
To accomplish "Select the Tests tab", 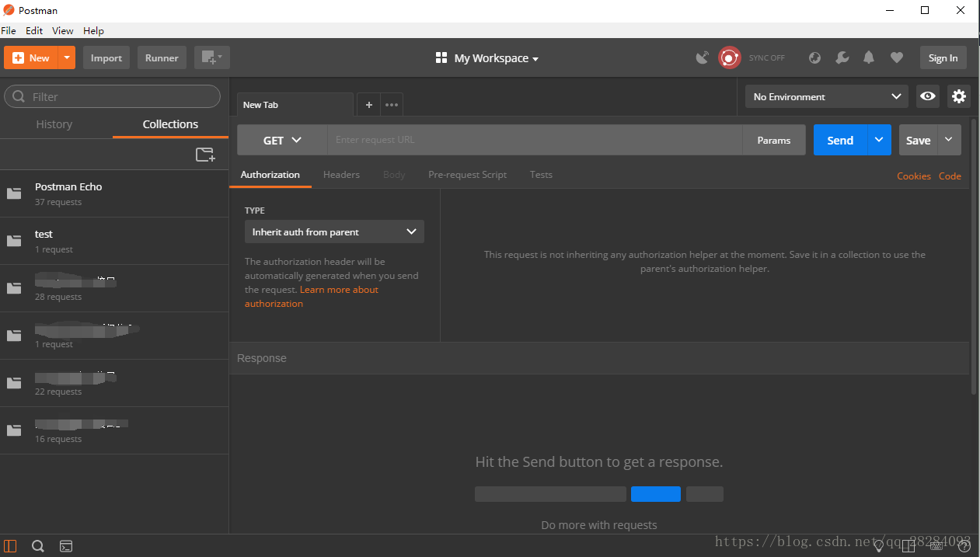I will coord(541,175).
